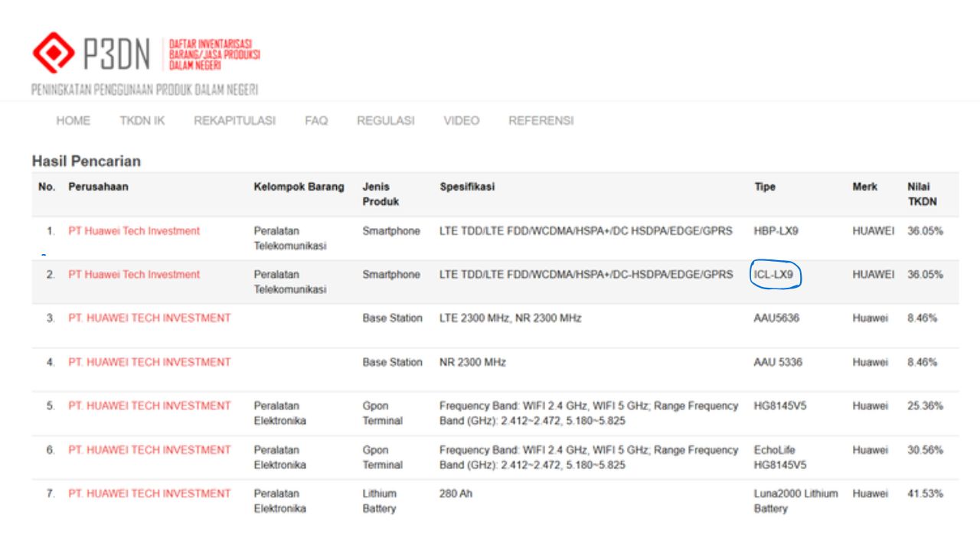Image resolution: width=980 pixels, height=551 pixels.
Task: Click the company link for ICL-LX9 row
Action: [x=134, y=275]
